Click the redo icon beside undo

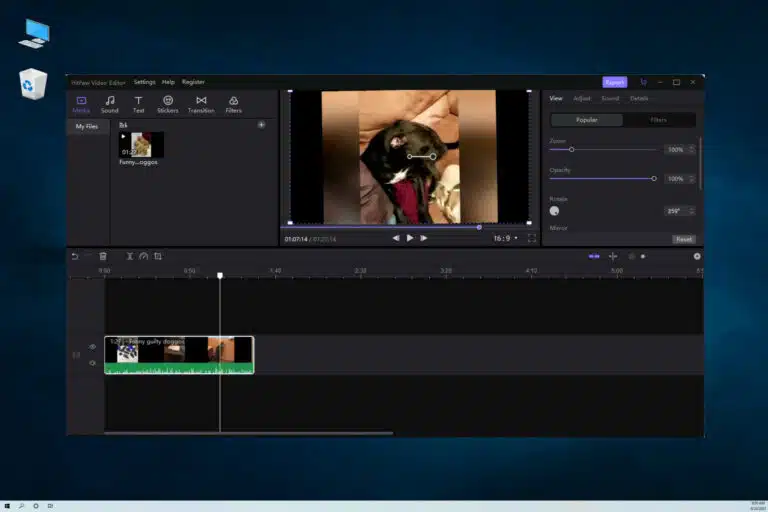(x=88, y=256)
